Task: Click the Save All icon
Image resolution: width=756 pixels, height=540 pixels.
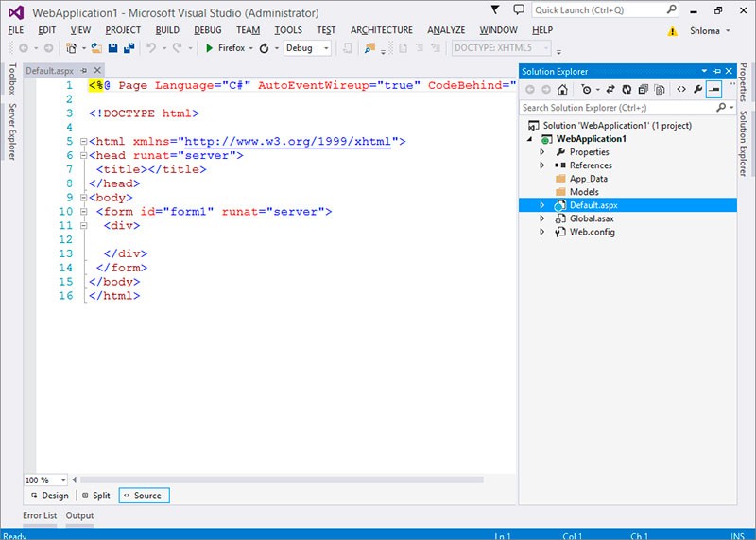Action: (x=129, y=48)
